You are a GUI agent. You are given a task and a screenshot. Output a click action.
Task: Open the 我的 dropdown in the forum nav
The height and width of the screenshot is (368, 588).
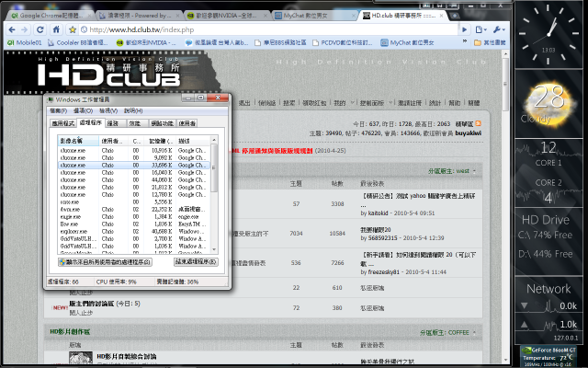pos(344,103)
